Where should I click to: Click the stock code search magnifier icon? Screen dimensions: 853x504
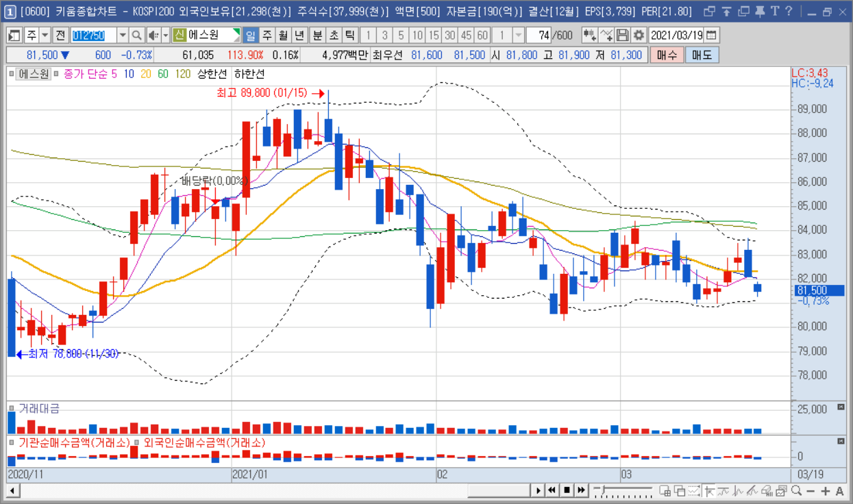tap(137, 36)
